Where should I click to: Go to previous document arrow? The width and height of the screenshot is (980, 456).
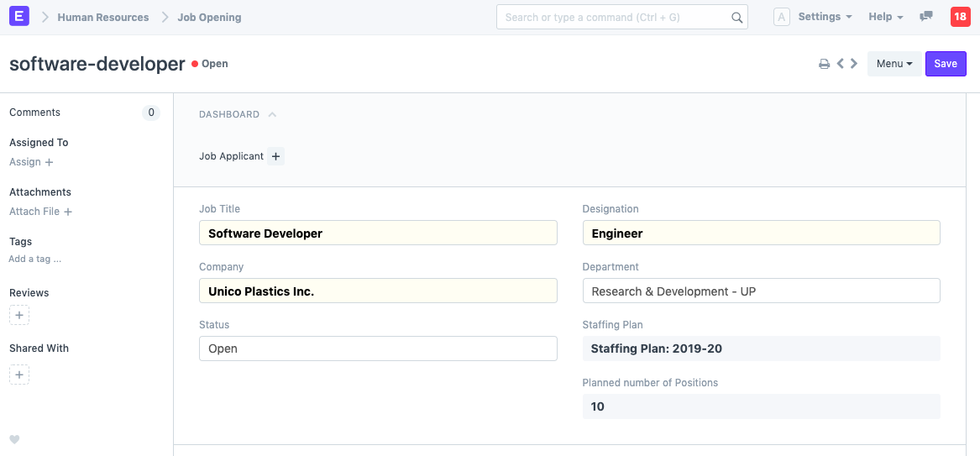840,64
